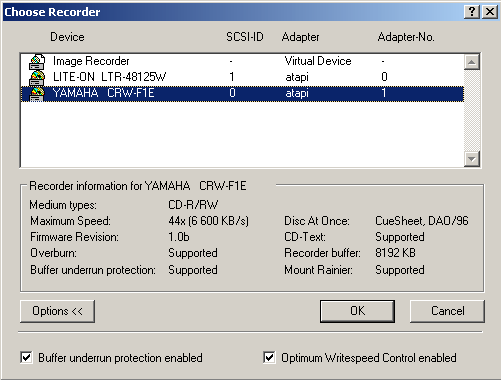Viewport: 501px width, 380px height.
Task: Click the LITE-ON drive disc icon
Action: click(x=37, y=78)
